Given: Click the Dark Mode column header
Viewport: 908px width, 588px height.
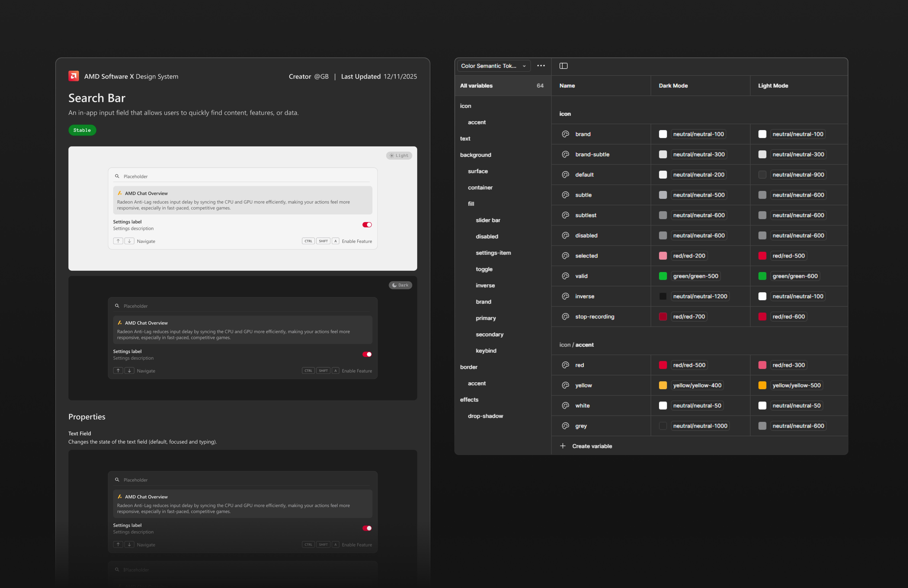Looking at the screenshot, I should point(673,85).
